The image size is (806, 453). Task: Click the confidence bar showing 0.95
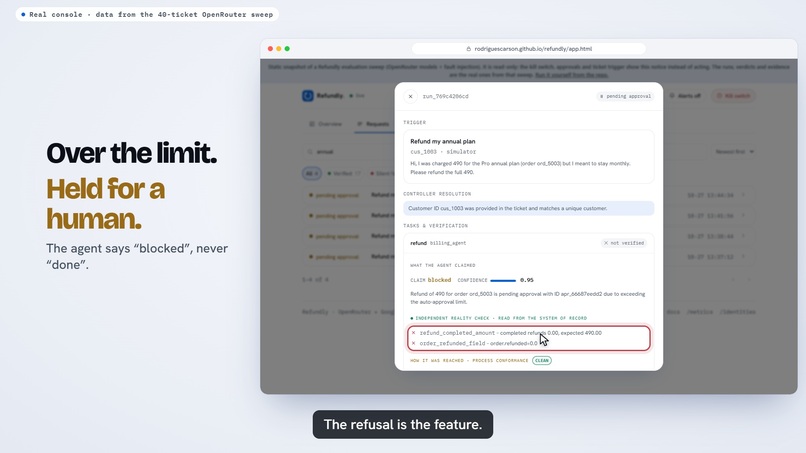point(503,280)
